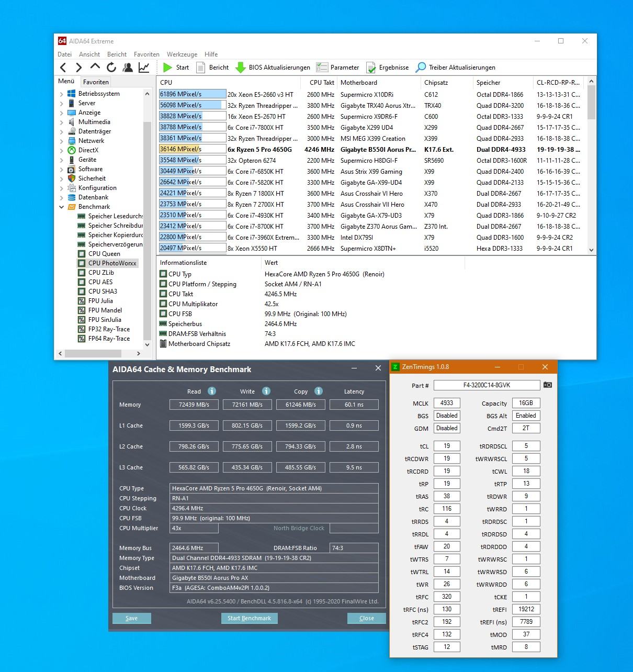Click the Copy info icon in benchmark window

coord(319,391)
